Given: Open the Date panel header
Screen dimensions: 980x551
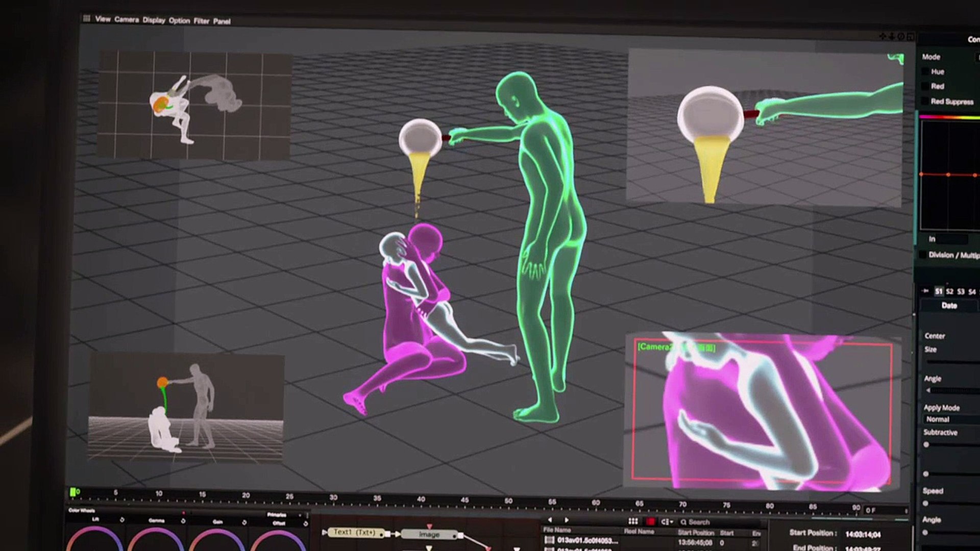Looking at the screenshot, I should [x=949, y=306].
